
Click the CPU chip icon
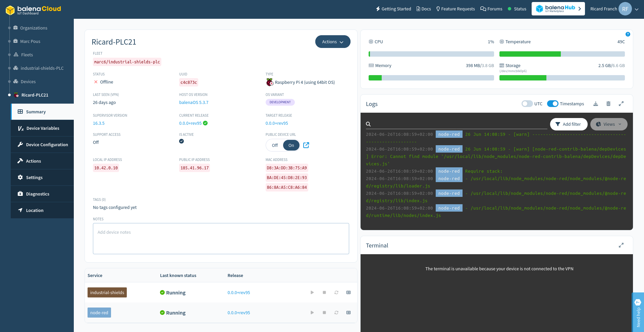click(x=371, y=42)
